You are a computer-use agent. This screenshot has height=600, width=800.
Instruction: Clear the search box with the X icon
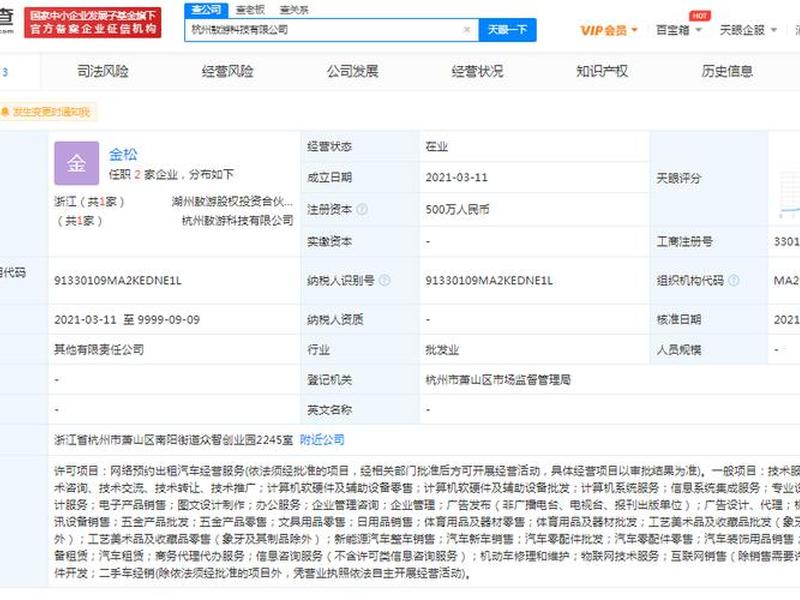coord(466,30)
